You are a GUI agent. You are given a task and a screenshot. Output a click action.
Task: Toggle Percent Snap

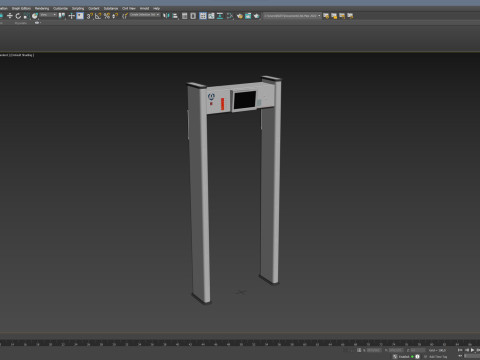(x=107, y=16)
